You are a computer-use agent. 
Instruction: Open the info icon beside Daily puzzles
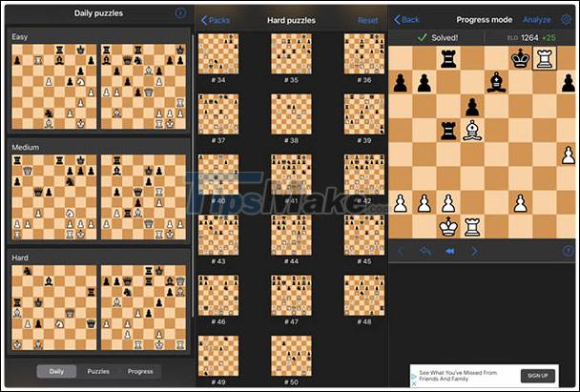[x=180, y=13]
